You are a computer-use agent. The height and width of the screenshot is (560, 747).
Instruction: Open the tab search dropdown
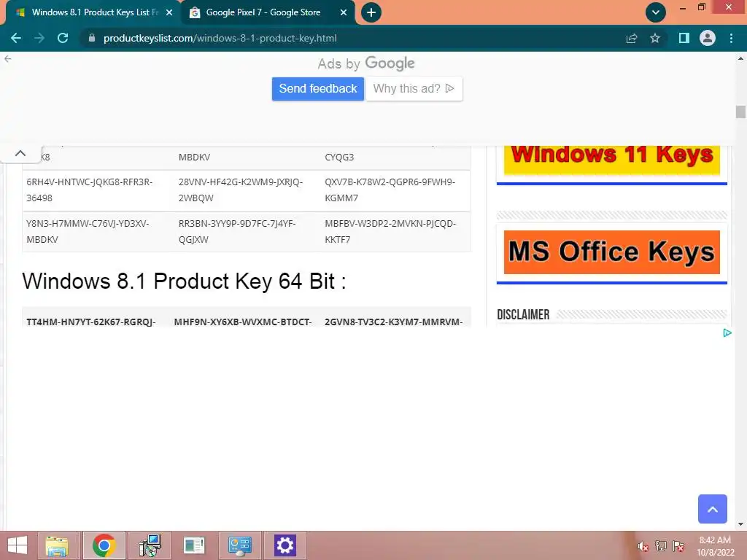click(656, 12)
